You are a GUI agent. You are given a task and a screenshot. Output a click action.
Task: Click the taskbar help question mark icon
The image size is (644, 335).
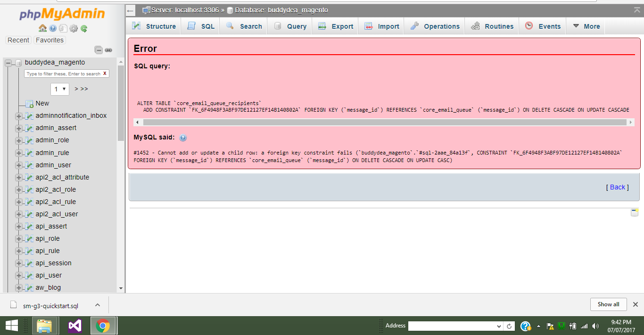pos(526,326)
